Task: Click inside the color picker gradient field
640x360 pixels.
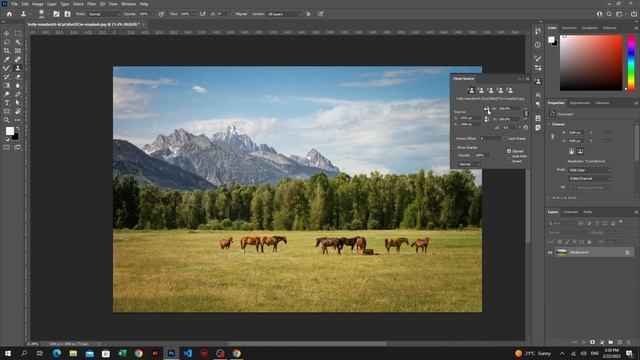Action: point(591,63)
